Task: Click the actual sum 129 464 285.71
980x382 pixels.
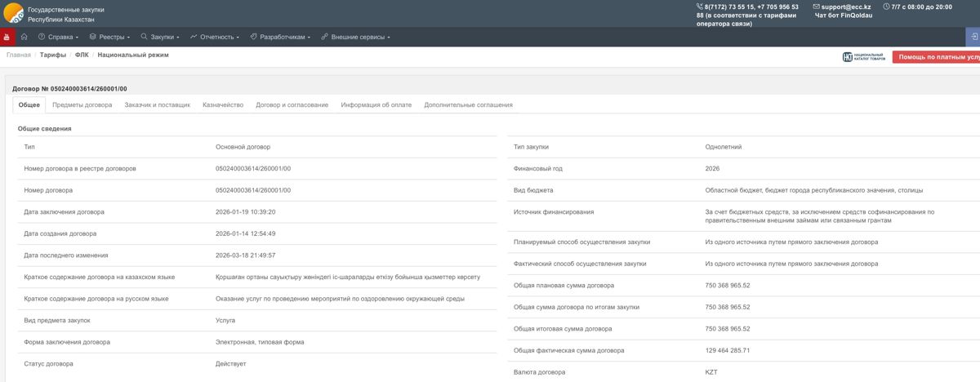Action: click(x=728, y=350)
